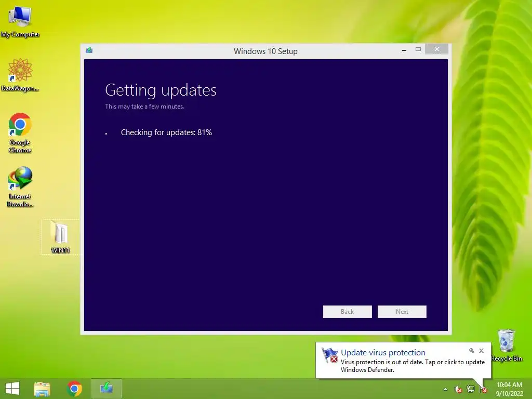532x399 pixels.
Task: Click the 'Getting updates' heading
Action: point(161,90)
